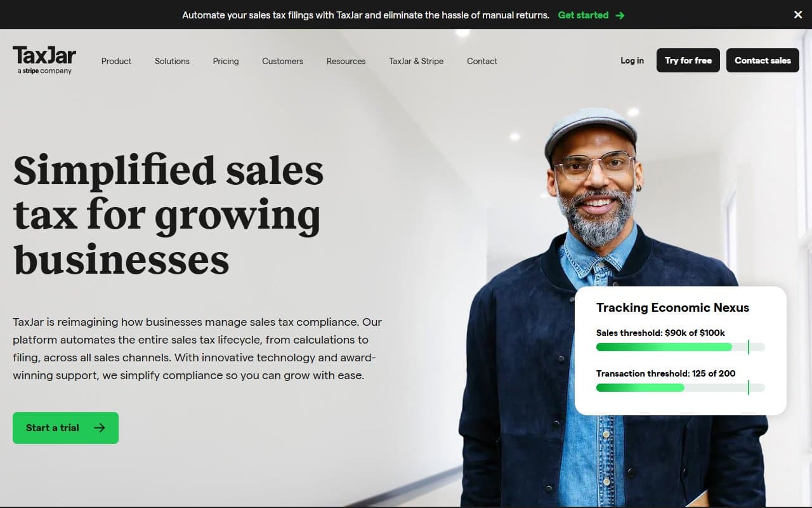
Task: Open the Product menu
Action: click(117, 61)
